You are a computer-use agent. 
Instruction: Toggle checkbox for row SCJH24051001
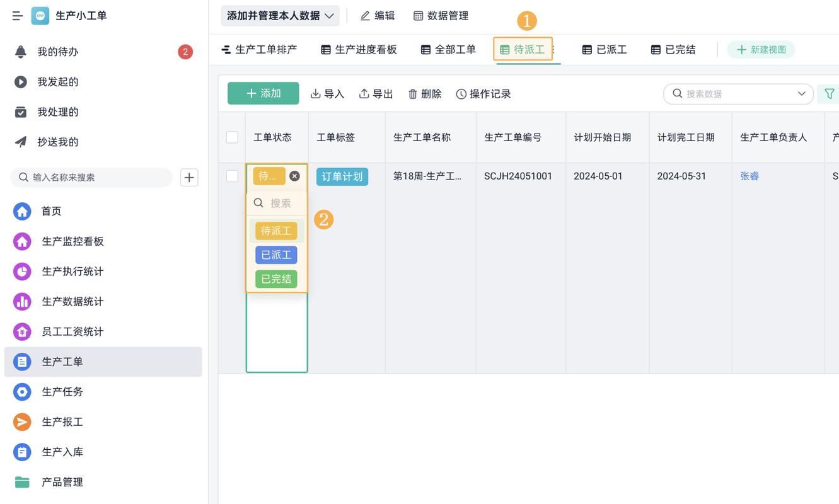click(x=232, y=176)
